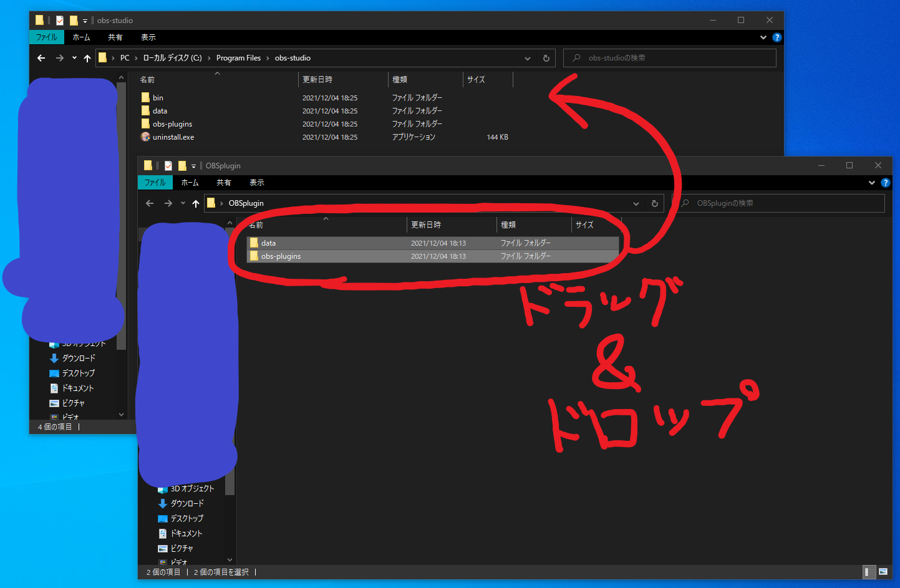Expand the ribbon in OBSplugin window

click(x=872, y=183)
